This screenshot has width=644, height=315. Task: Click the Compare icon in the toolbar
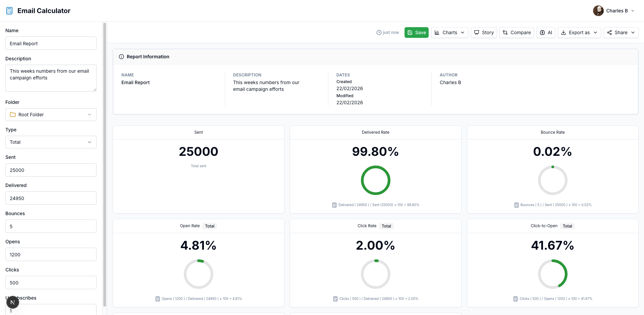[505, 33]
